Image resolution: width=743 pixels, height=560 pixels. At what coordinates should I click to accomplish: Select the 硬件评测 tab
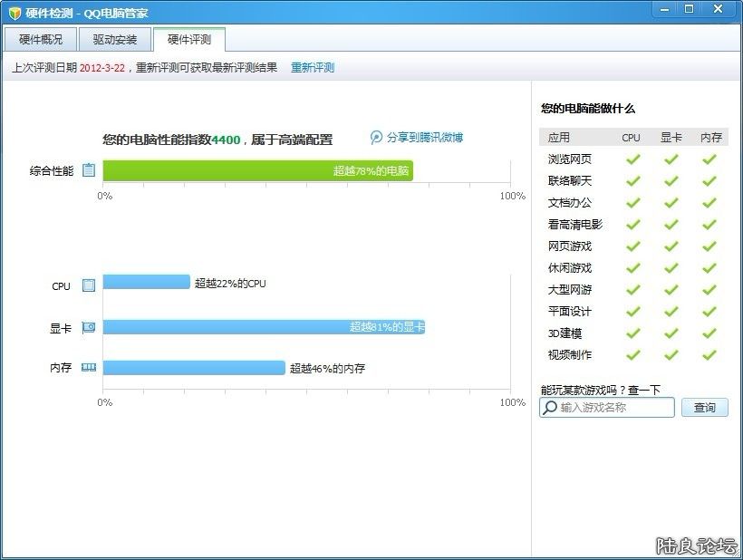[x=188, y=40]
